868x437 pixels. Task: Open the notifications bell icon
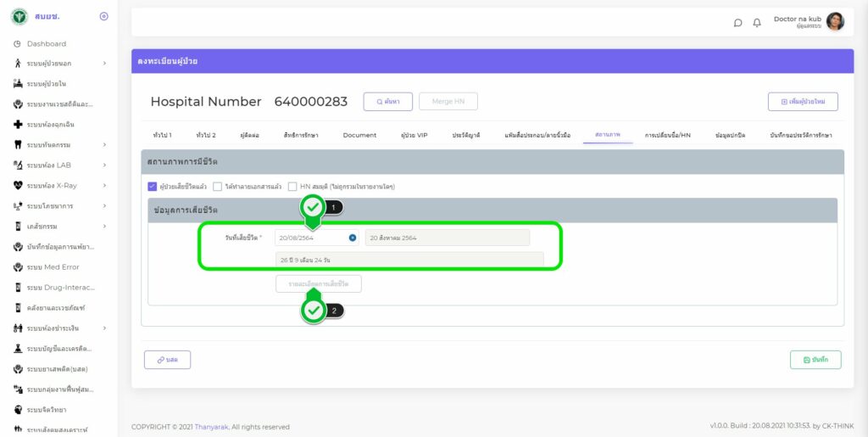click(x=757, y=23)
